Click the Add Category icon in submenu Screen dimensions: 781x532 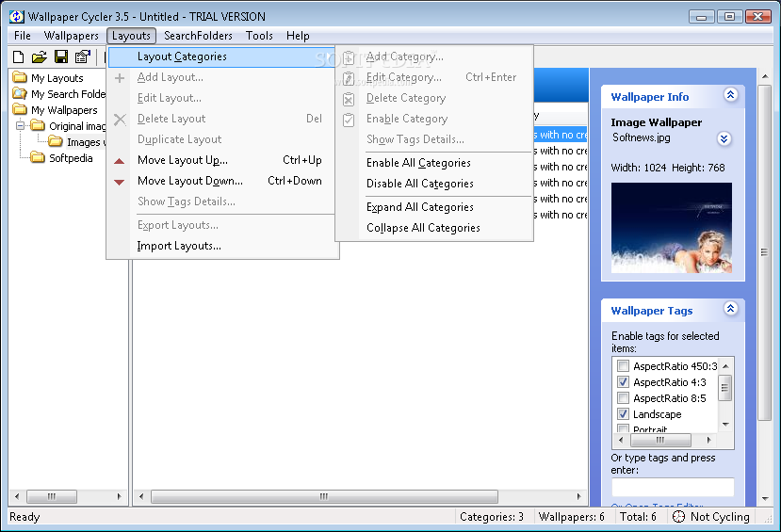349,57
